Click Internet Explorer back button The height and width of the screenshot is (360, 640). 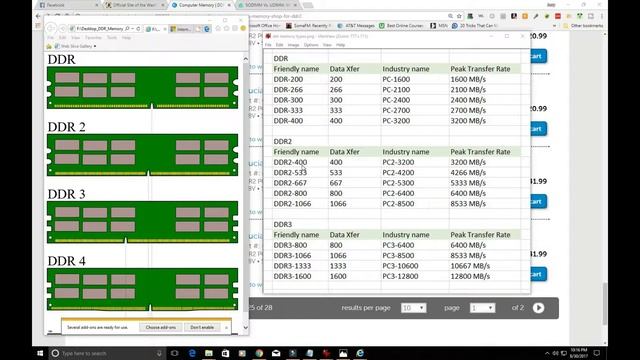click(51, 29)
